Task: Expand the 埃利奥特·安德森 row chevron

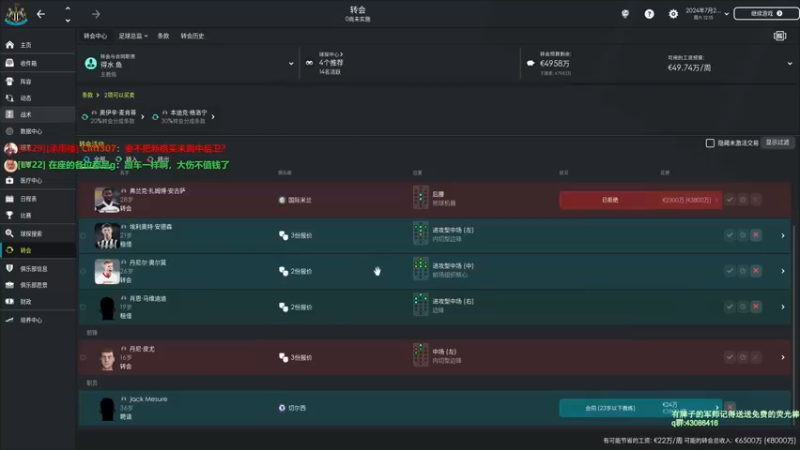Action: click(783, 236)
